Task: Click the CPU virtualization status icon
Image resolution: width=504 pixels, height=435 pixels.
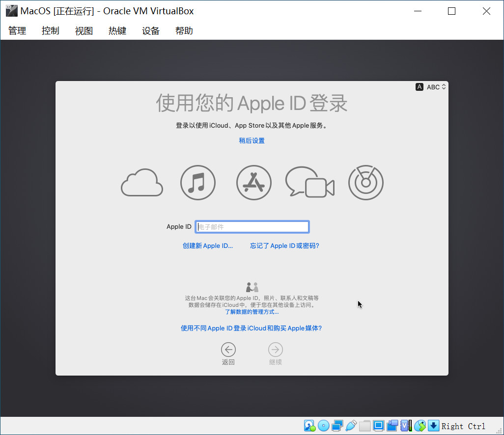Action: [x=406, y=426]
